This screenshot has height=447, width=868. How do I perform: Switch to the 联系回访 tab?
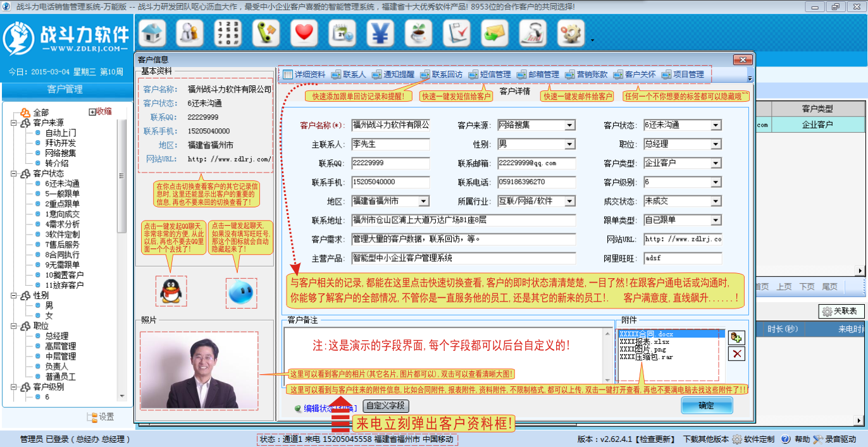pyautogui.click(x=441, y=75)
